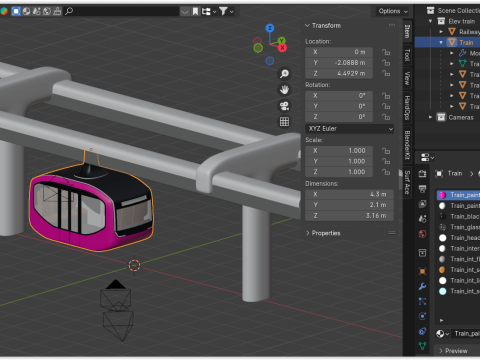Lock the Scale Y axis
This screenshot has height=360, width=480.
386,161
